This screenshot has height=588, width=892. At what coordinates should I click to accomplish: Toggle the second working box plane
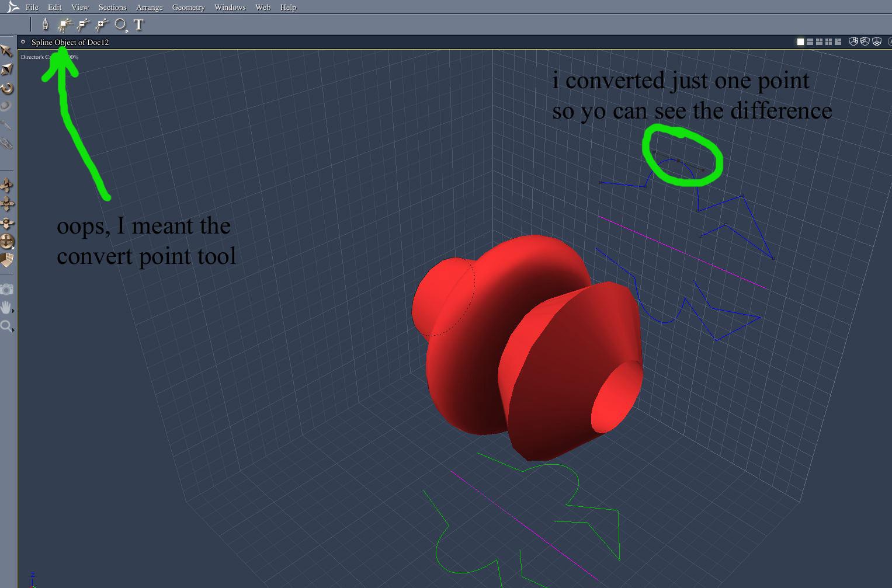[865, 41]
